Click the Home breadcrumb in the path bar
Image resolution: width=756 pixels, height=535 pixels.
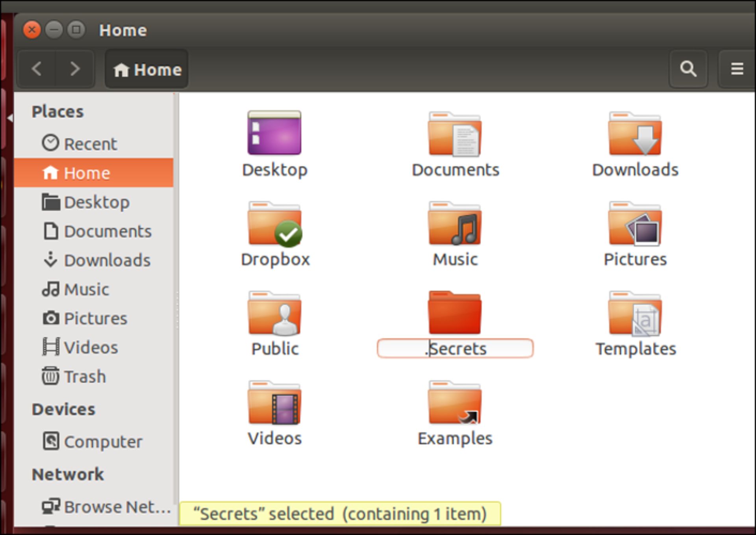146,70
